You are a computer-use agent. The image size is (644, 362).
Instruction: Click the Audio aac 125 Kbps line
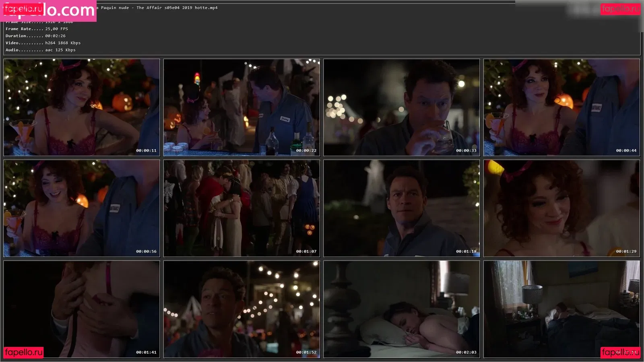pyautogui.click(x=40, y=50)
